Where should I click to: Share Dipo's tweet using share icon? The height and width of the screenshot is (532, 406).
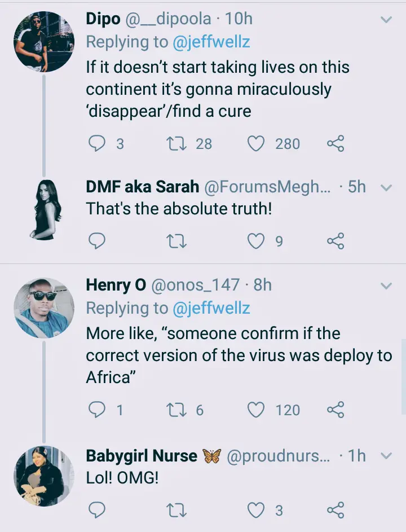tap(336, 143)
